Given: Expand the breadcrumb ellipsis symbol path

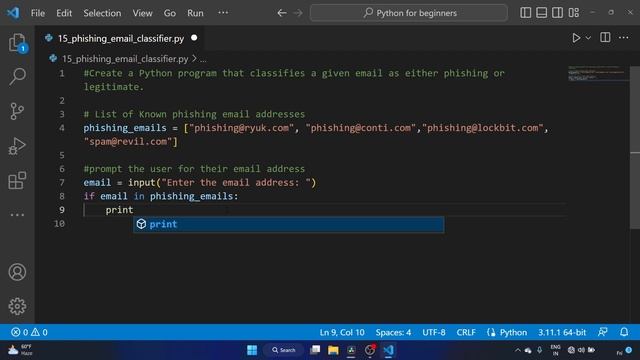Looking at the screenshot, I should click(203, 59).
